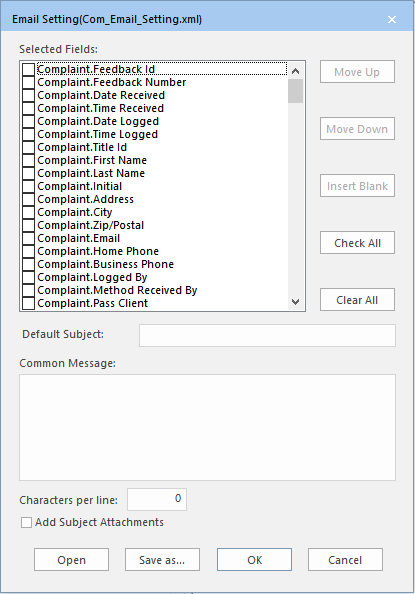This screenshot has height=594, width=415.
Task: Highlight the Complaint.Business Phone row text
Action: click(106, 264)
